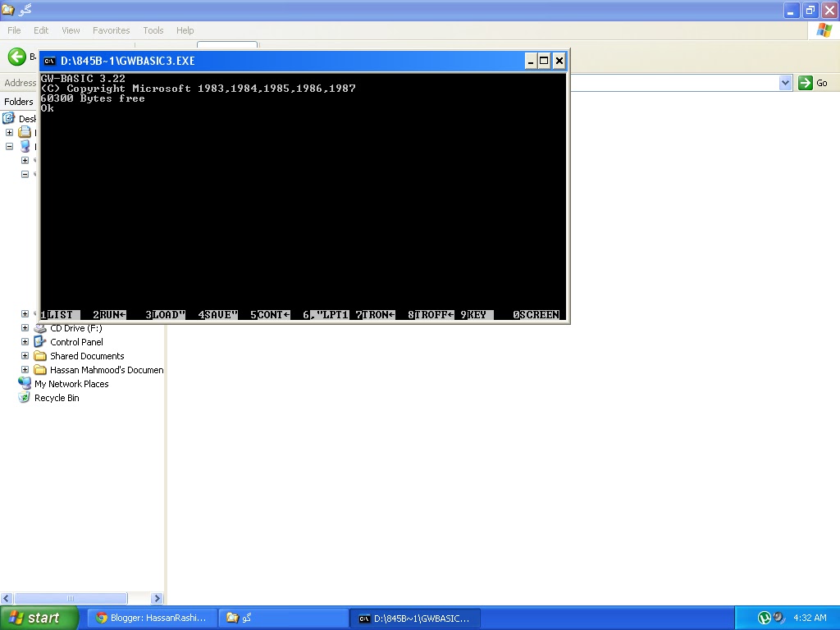Screen dimensions: 840x630
Task: Select the Recycle Bin icon
Action: tap(25, 398)
